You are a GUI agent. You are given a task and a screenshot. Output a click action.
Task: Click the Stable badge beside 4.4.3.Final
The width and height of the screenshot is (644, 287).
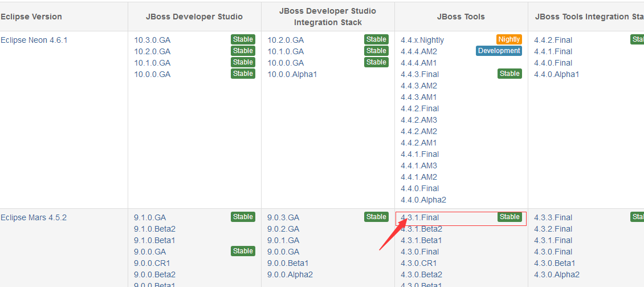click(510, 74)
